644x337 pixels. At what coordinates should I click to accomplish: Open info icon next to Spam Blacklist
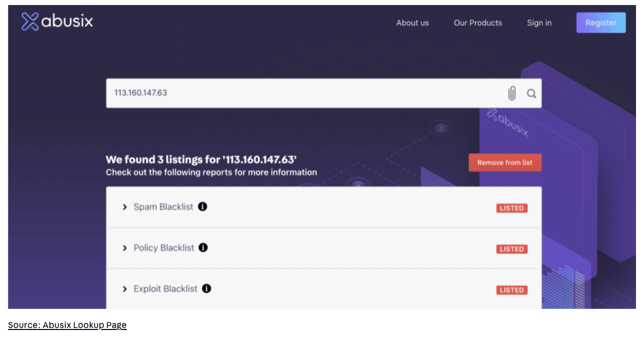(202, 207)
